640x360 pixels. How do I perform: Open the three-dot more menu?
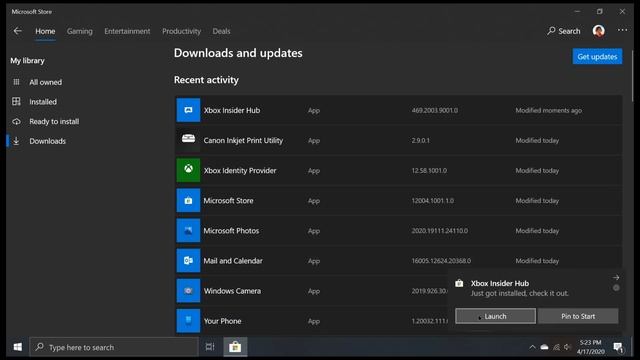click(x=622, y=30)
